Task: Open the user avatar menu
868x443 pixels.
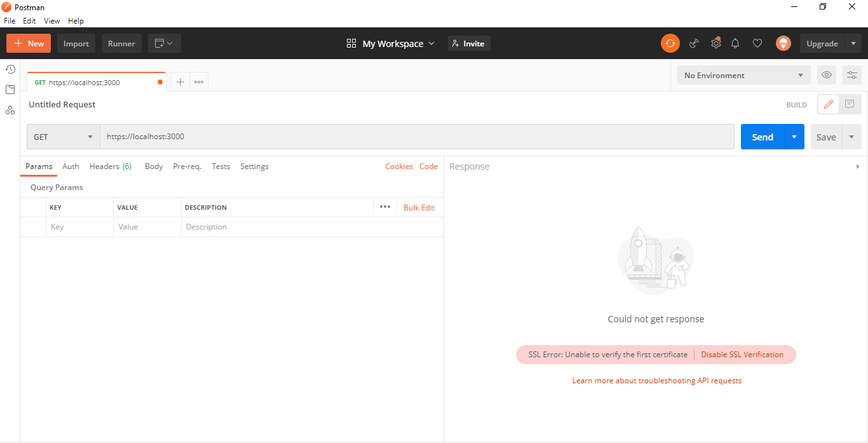Action: tap(783, 43)
